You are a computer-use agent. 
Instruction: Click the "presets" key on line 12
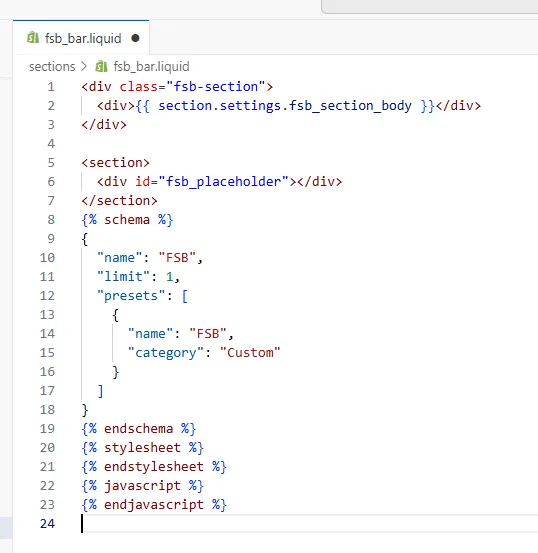(x=131, y=296)
